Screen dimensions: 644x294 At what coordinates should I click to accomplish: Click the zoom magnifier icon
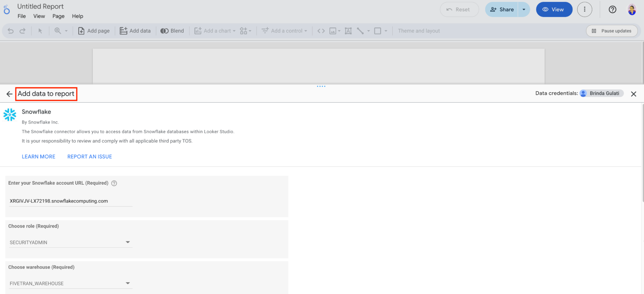click(x=58, y=31)
